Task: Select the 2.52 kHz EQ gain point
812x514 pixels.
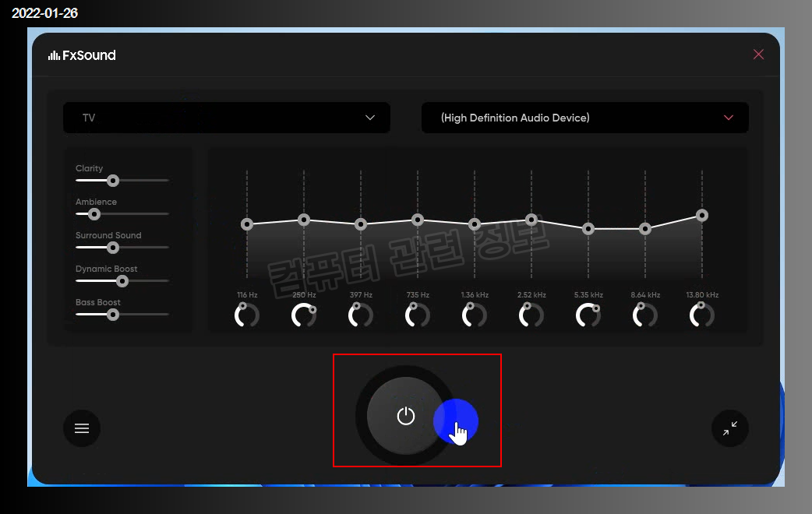Action: [531, 220]
